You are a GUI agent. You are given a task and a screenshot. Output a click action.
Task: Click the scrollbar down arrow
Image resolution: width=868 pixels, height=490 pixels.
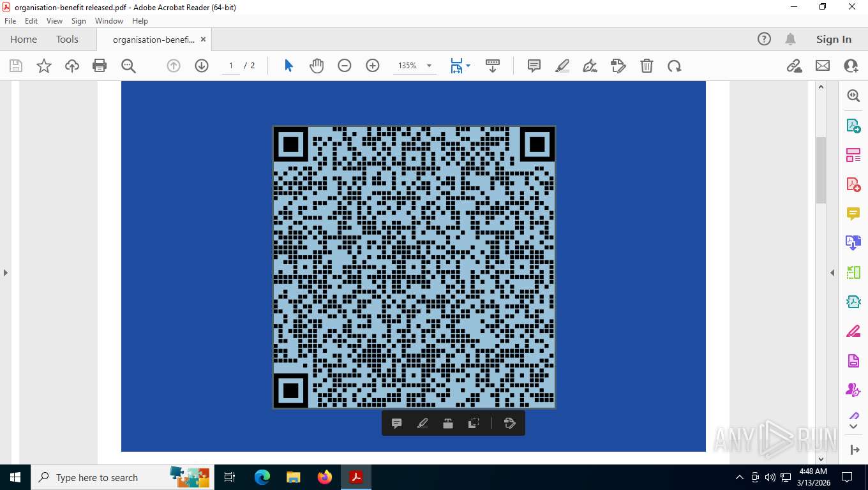tap(821, 458)
